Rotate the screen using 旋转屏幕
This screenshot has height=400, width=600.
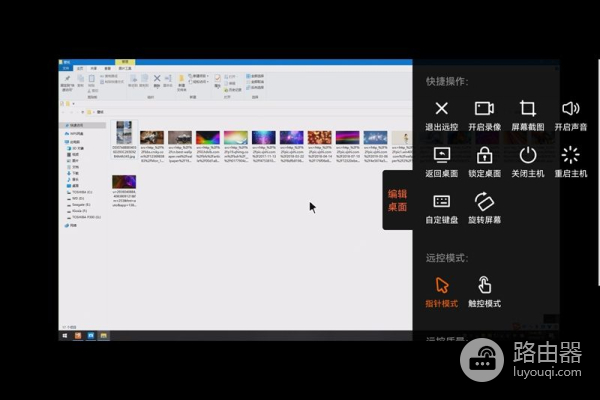[x=485, y=201]
